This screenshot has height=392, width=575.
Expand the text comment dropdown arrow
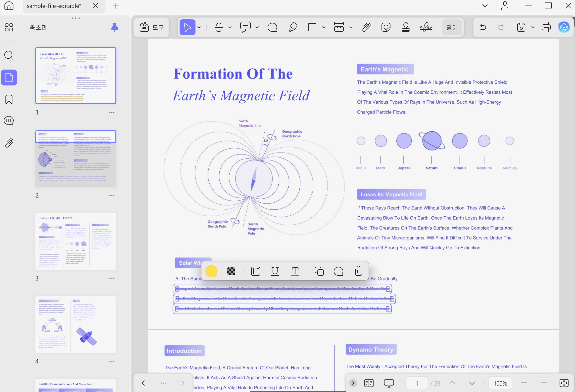pos(257,27)
